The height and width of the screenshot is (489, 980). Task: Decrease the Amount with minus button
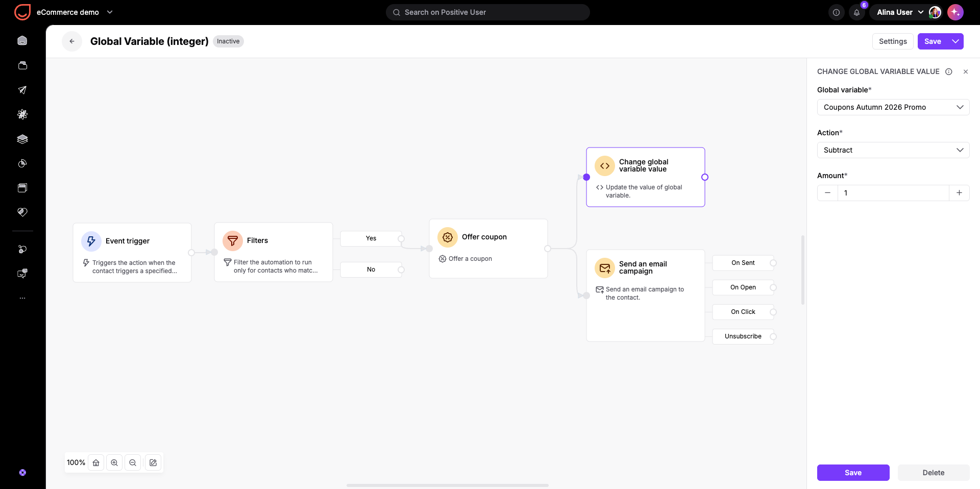coord(827,193)
